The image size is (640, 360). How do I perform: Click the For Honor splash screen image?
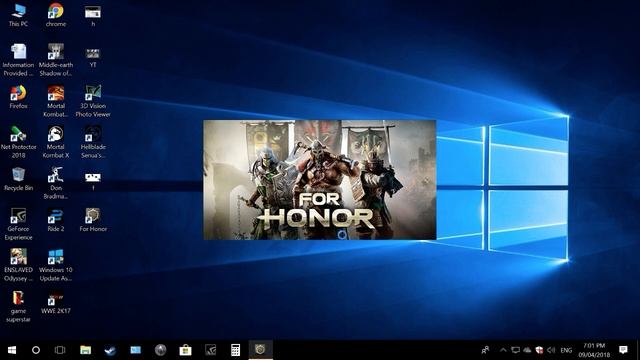click(x=320, y=180)
